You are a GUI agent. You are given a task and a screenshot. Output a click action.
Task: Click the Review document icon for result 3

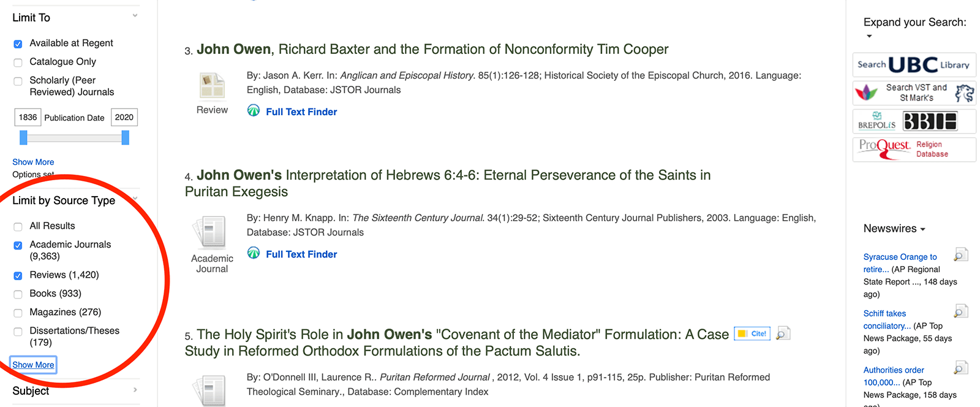point(212,86)
